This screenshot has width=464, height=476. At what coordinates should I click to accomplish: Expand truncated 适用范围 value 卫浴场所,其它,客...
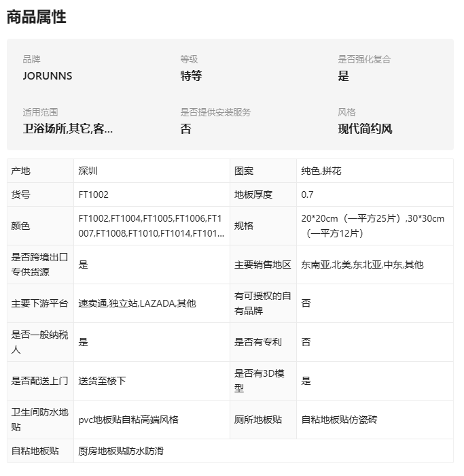(68, 129)
